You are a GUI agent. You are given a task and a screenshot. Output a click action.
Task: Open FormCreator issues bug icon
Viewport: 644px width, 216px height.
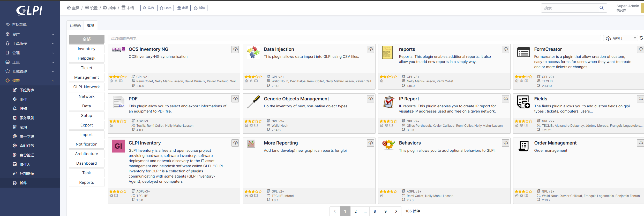[x=521, y=81]
